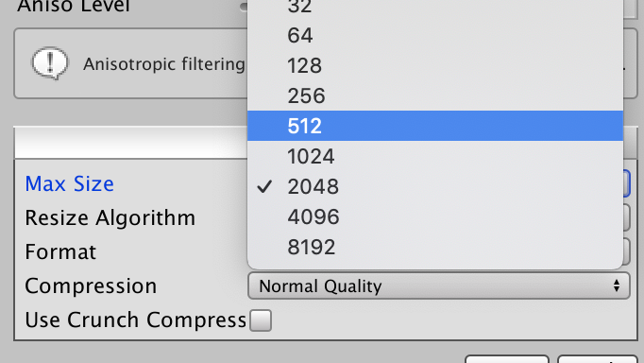The width and height of the screenshot is (644, 363).
Task: Click the Resize Algorithm property label
Action: [x=110, y=217]
